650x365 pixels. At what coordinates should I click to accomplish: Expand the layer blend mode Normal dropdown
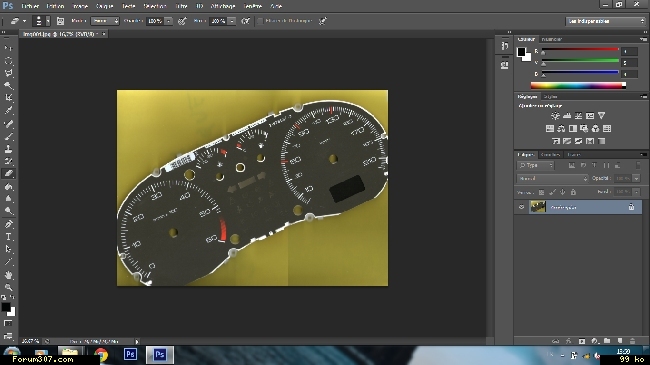[x=552, y=178]
